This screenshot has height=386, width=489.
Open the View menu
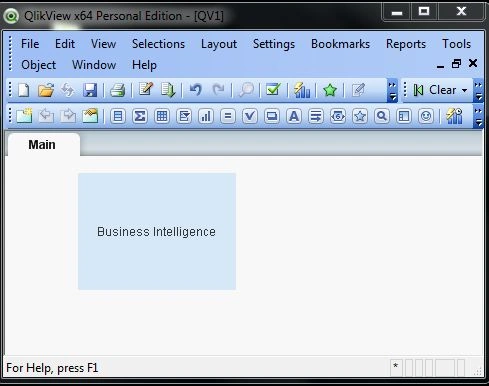103,44
